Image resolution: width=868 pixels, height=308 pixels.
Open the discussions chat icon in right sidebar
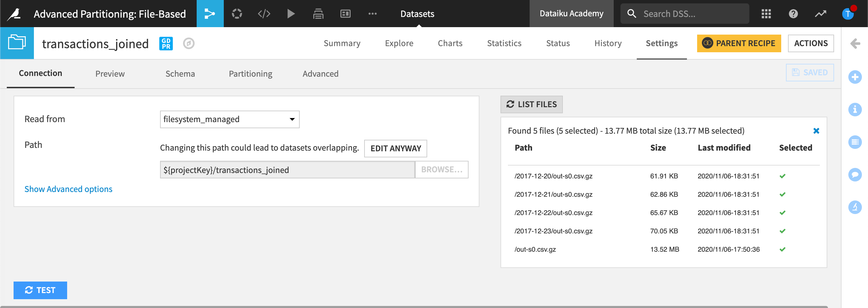[x=855, y=175]
